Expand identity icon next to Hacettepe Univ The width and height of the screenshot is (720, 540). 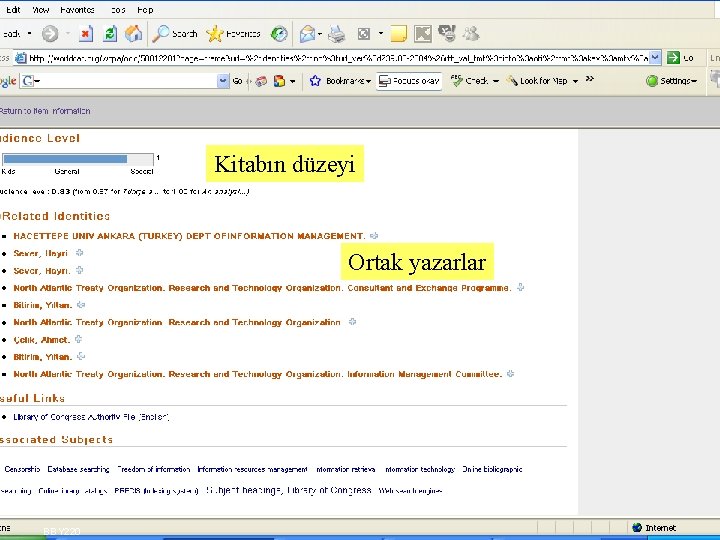click(x=374, y=236)
